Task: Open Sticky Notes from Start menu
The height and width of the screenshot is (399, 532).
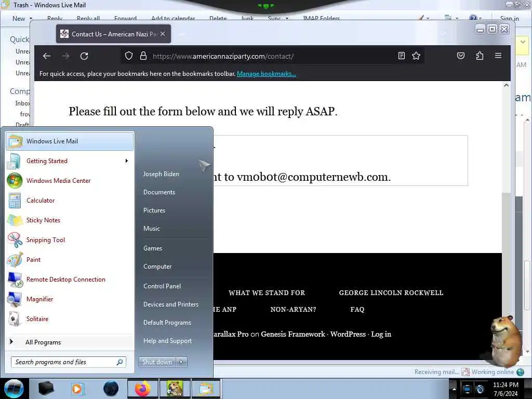Action: coord(70,220)
